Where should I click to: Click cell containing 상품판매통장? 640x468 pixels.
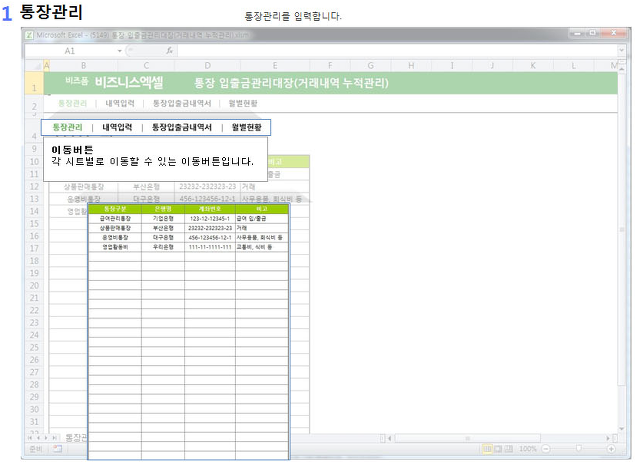point(84,186)
